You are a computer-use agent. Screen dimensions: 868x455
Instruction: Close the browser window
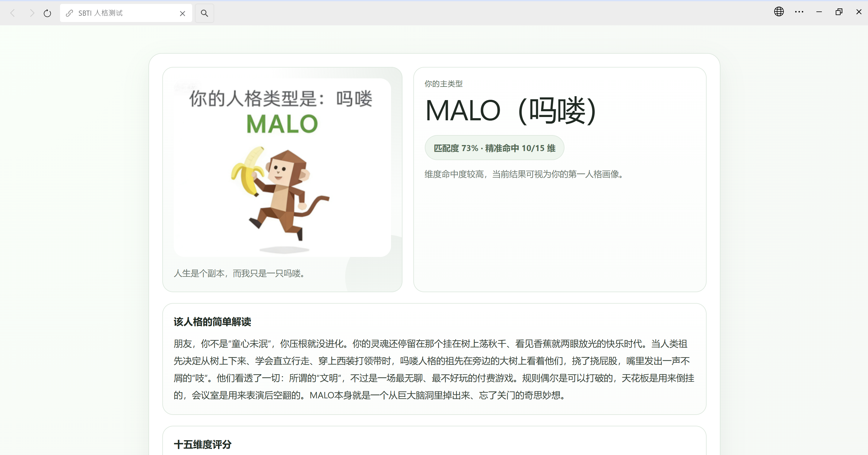point(859,12)
